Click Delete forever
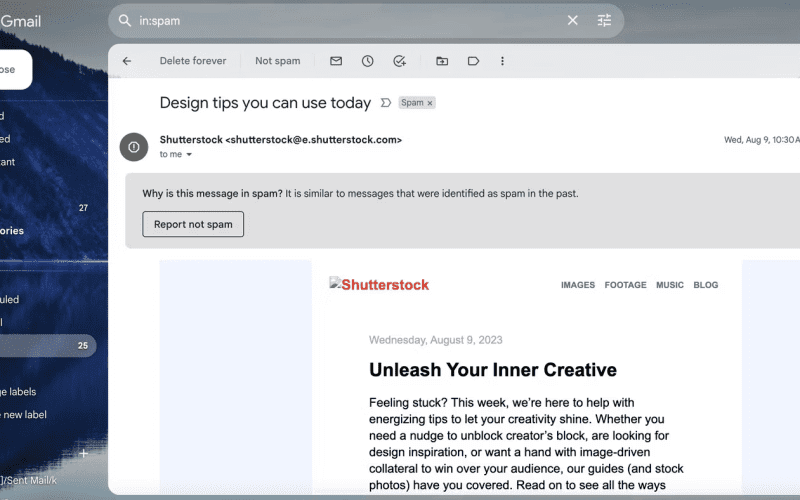This screenshot has width=800, height=500. tap(193, 61)
